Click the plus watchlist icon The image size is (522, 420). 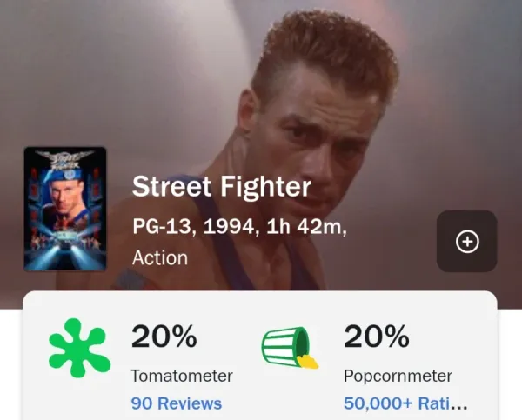467,242
